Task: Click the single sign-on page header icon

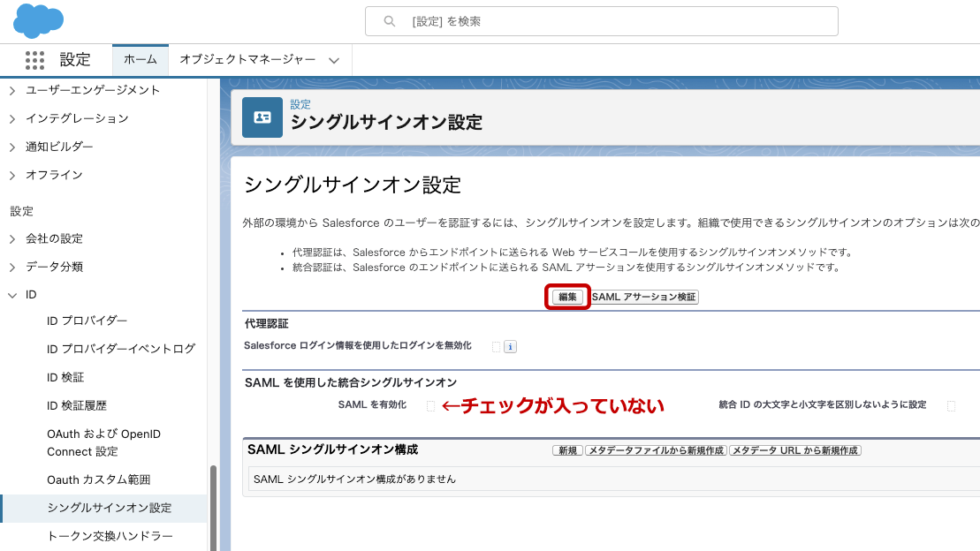Action: point(262,117)
